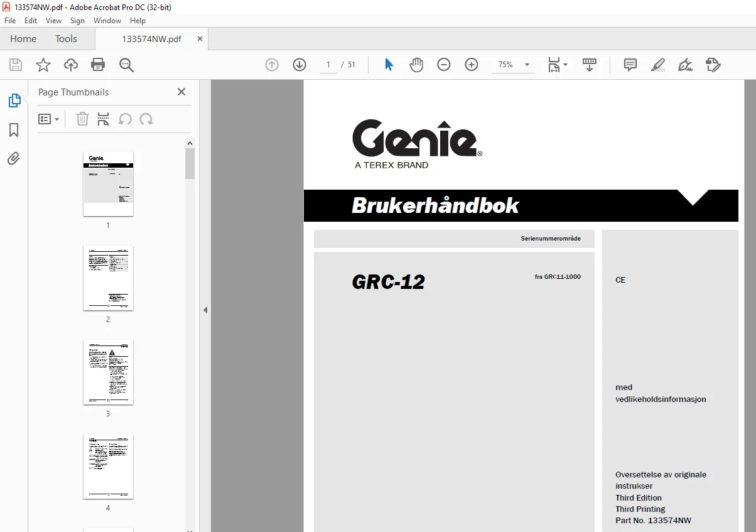Click the fra GRC11-1000 text
The height and width of the screenshot is (532, 756).
point(558,276)
